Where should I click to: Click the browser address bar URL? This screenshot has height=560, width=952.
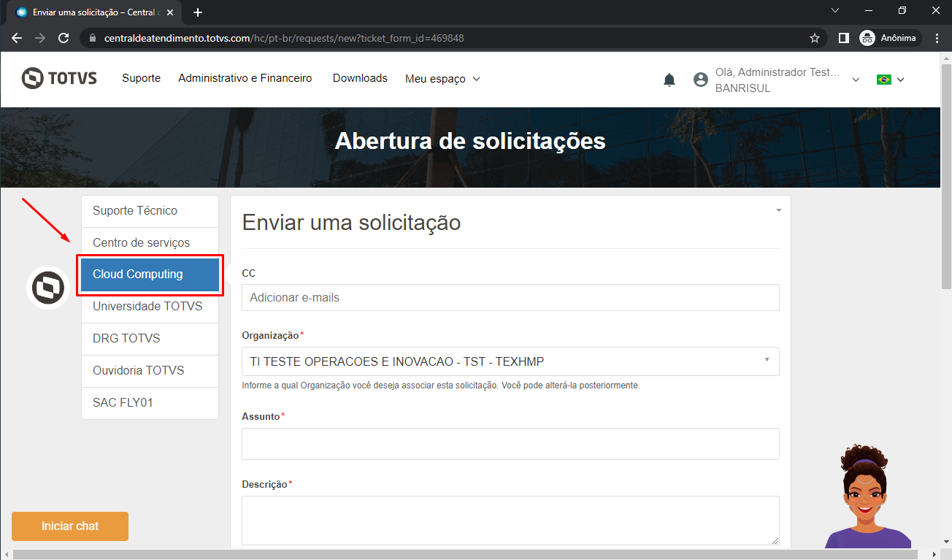tap(284, 38)
